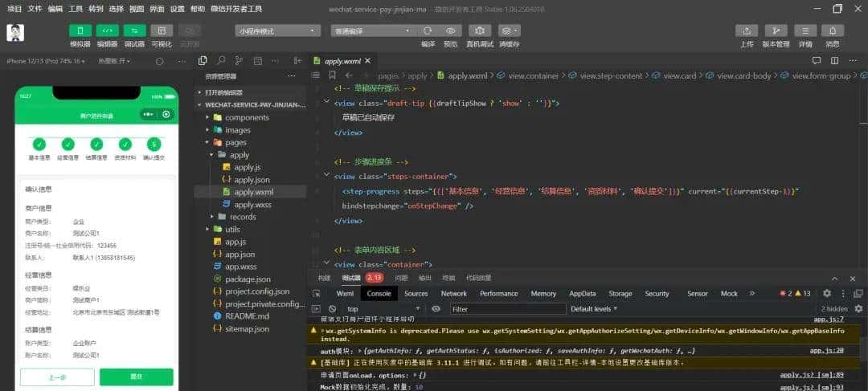
Task: Click the app.js:20 source link
Action: pyautogui.click(x=826, y=351)
